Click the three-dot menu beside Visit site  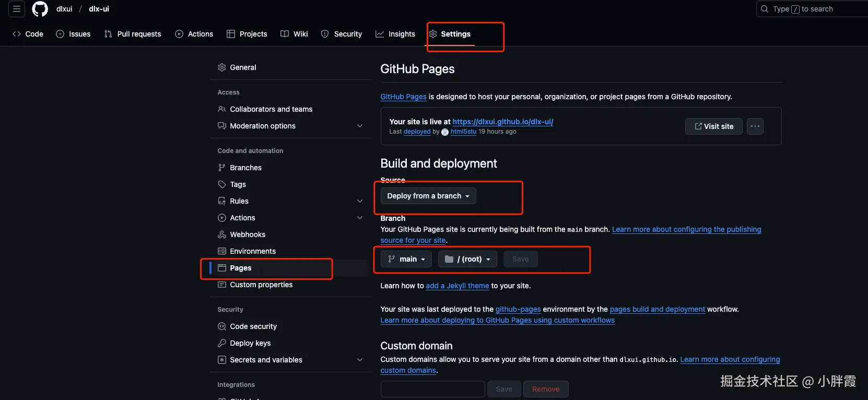click(755, 126)
